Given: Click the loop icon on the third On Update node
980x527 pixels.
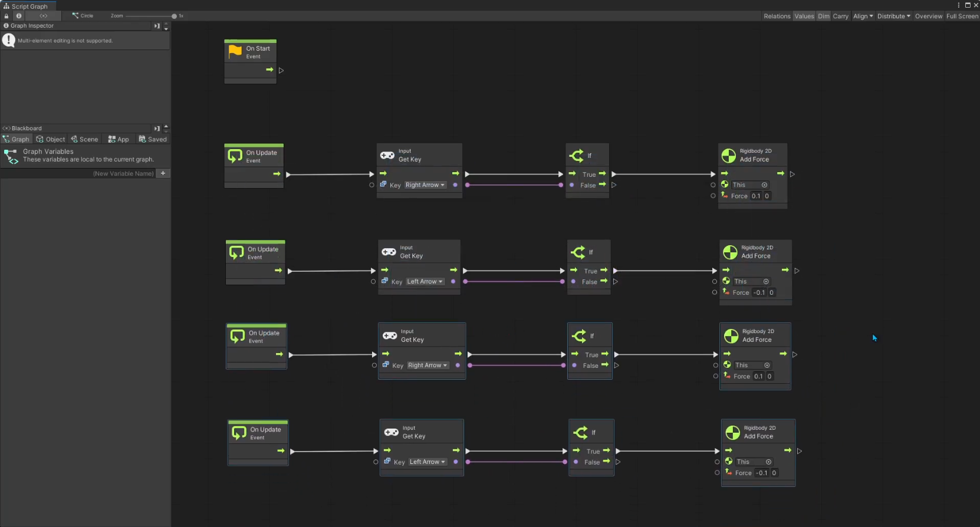Looking at the screenshot, I should pyautogui.click(x=238, y=336).
